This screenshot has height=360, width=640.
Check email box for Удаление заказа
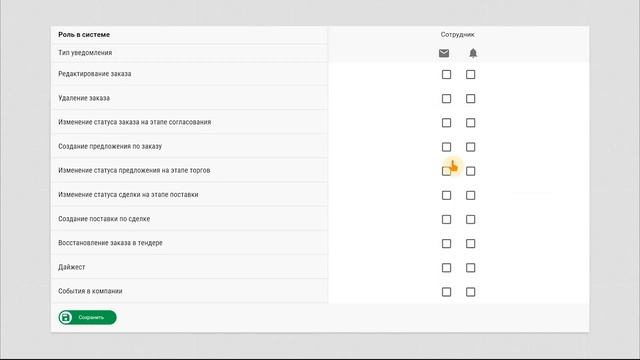(x=447, y=98)
